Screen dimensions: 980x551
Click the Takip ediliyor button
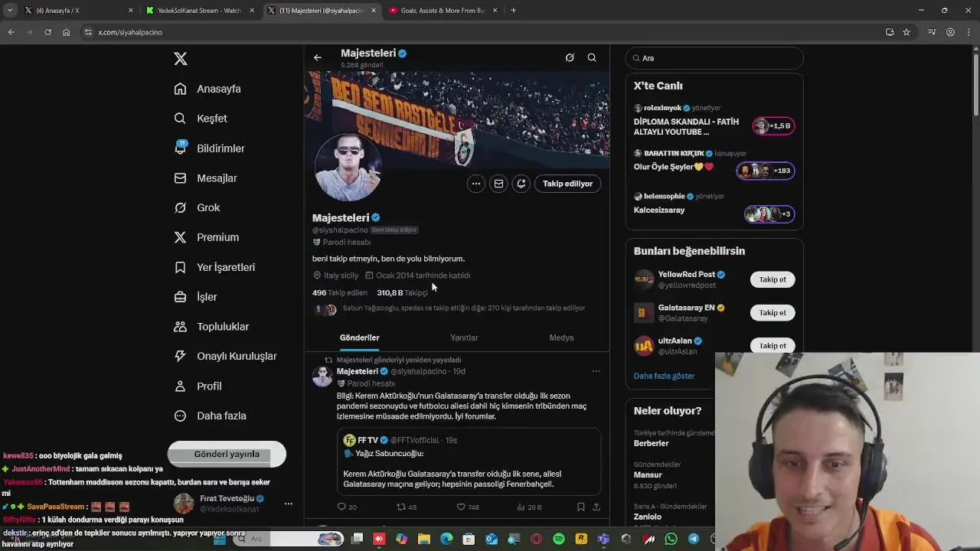click(567, 184)
